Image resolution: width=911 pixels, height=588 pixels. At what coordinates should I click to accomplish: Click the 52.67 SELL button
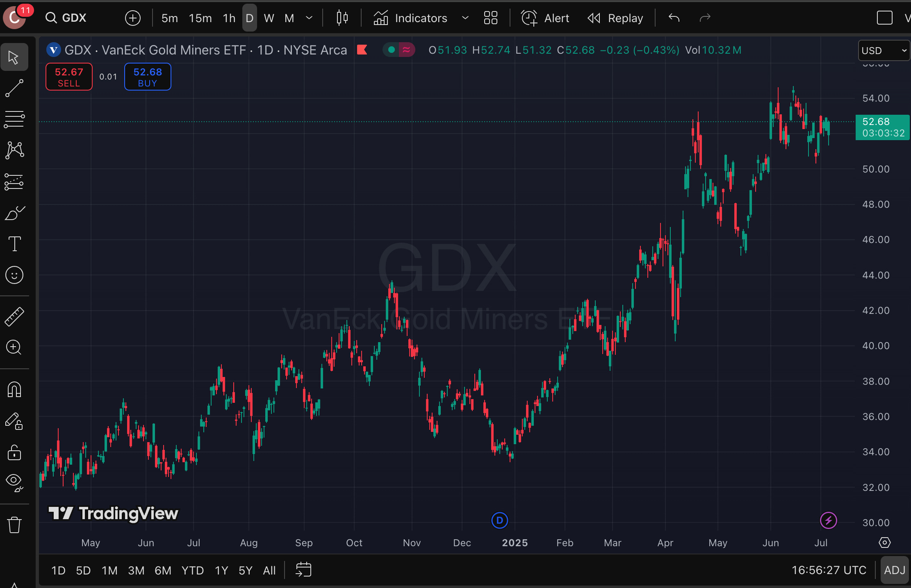pos(69,77)
